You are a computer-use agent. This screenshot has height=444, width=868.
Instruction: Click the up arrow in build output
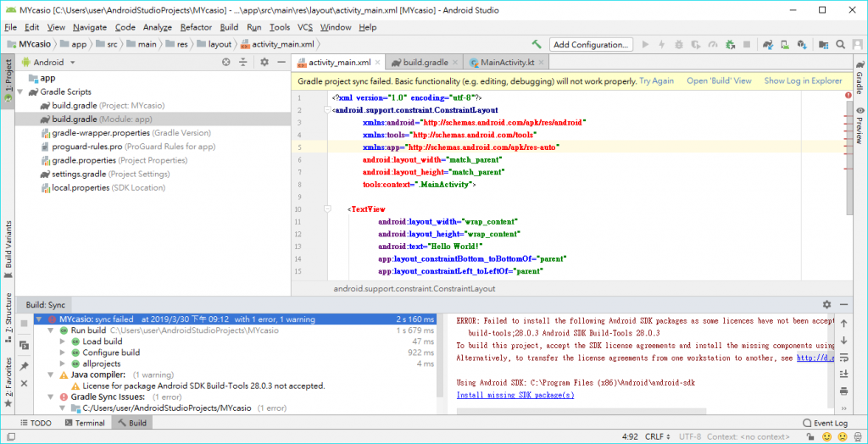pyautogui.click(x=843, y=324)
